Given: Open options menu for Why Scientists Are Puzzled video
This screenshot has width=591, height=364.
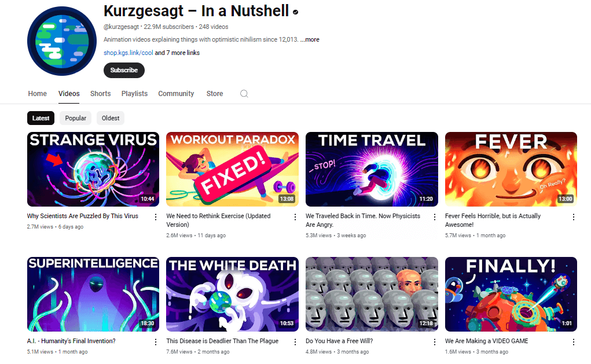Looking at the screenshot, I should 155,217.
